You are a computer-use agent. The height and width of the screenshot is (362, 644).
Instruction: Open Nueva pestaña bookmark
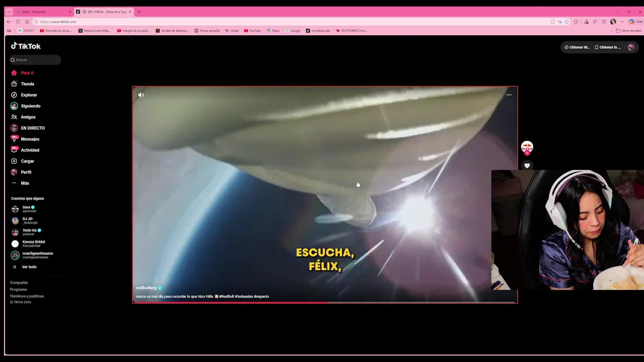coord(207,31)
